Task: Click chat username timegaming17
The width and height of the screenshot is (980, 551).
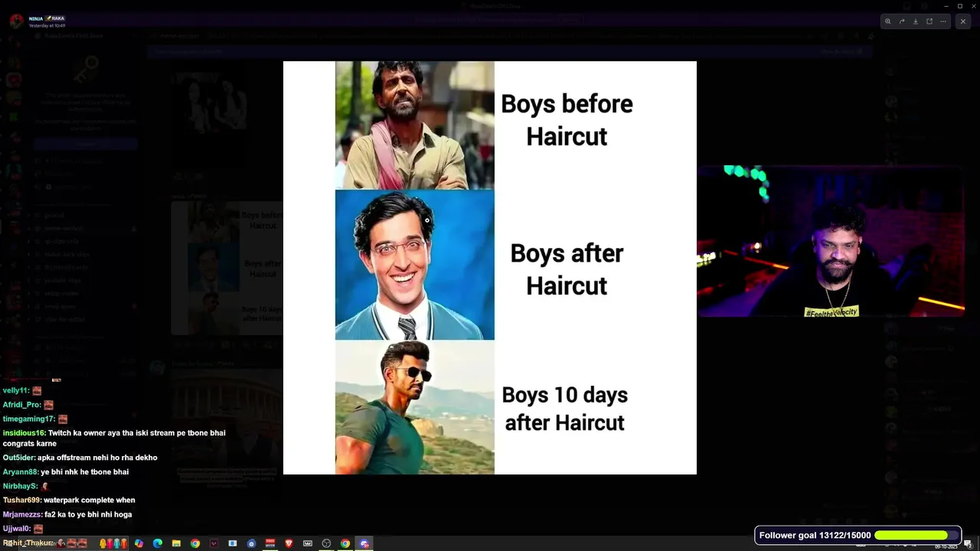Action: (29, 419)
